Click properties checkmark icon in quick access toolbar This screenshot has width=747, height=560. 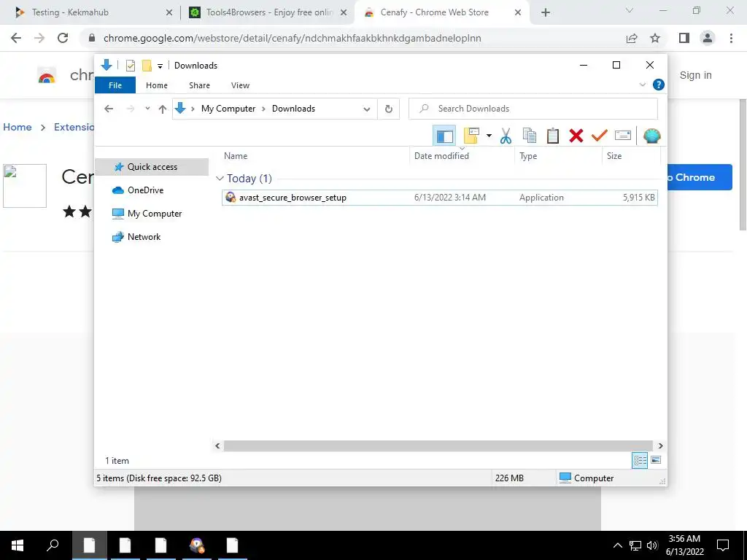tap(130, 65)
